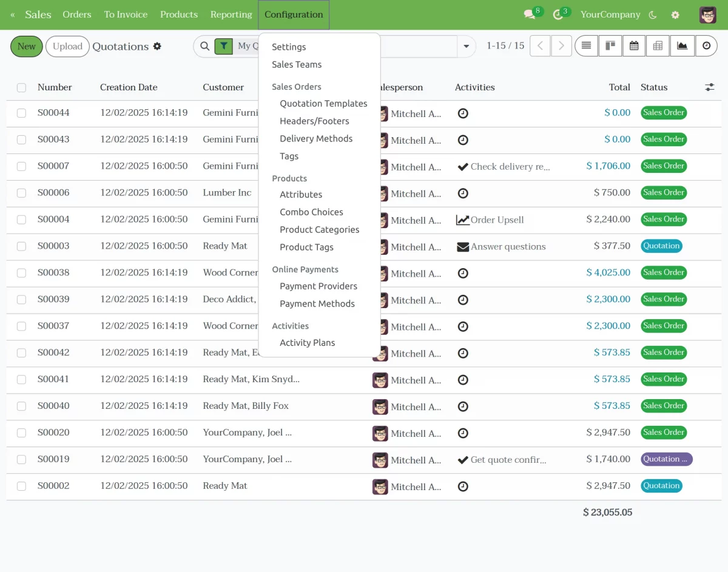Expand the search options dropdown arrow
This screenshot has width=728, height=572.
point(466,46)
